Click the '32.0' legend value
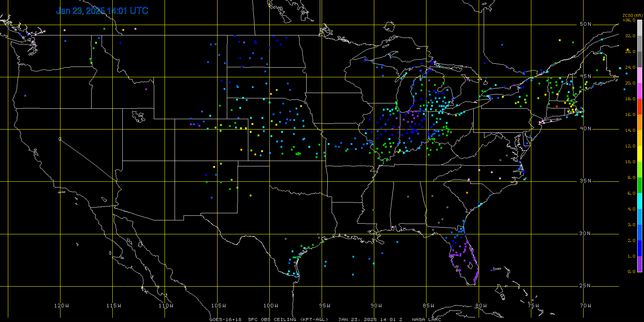The width and height of the screenshot is (644, 322). (630, 36)
